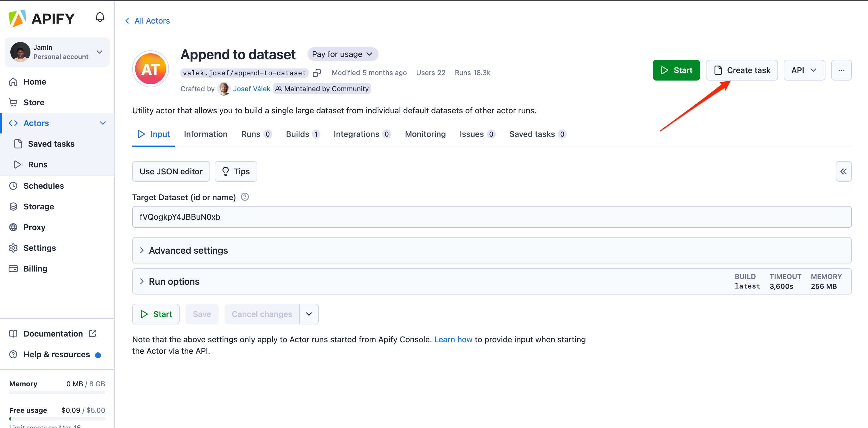Click the Target Dataset help tooltip
This screenshot has width=868, height=428.
point(245,197)
